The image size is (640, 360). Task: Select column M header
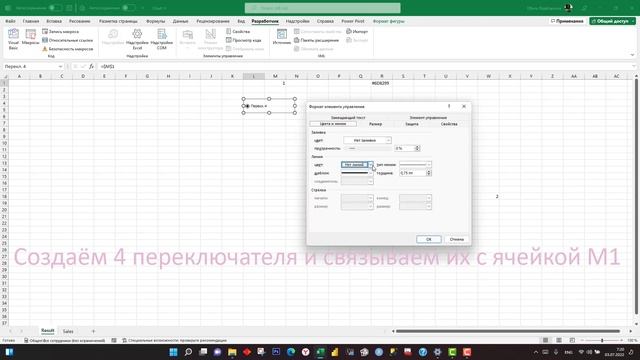(275, 76)
